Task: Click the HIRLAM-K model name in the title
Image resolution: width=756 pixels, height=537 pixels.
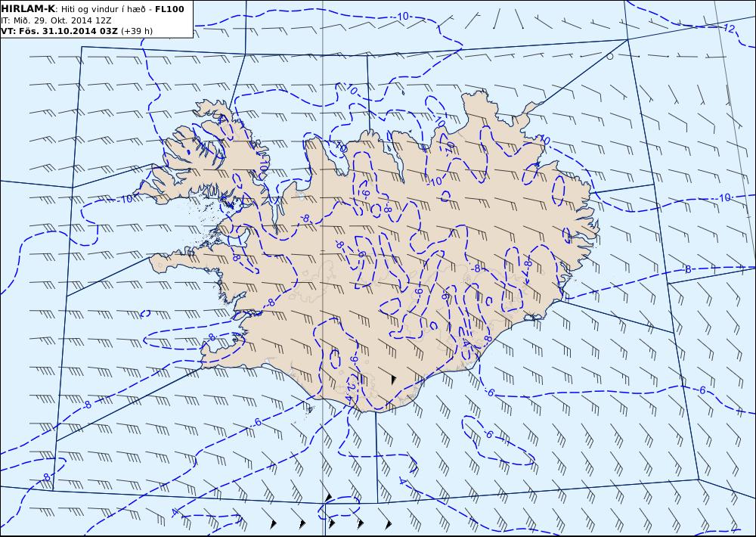Action: pos(29,9)
